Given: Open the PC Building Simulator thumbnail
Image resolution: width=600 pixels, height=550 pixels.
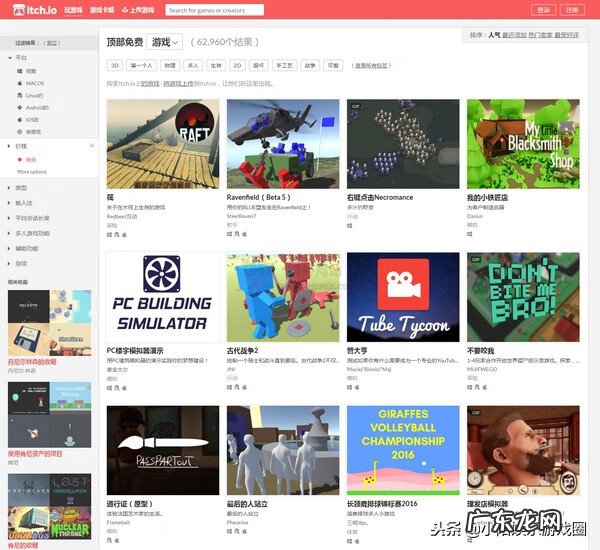Looking at the screenshot, I should pos(163,297).
